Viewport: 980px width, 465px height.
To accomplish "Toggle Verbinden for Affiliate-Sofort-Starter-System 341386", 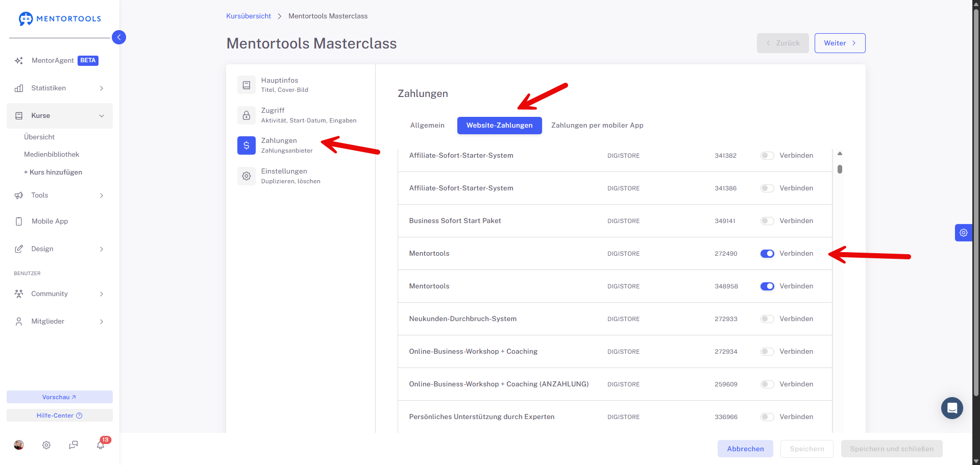I will point(767,188).
